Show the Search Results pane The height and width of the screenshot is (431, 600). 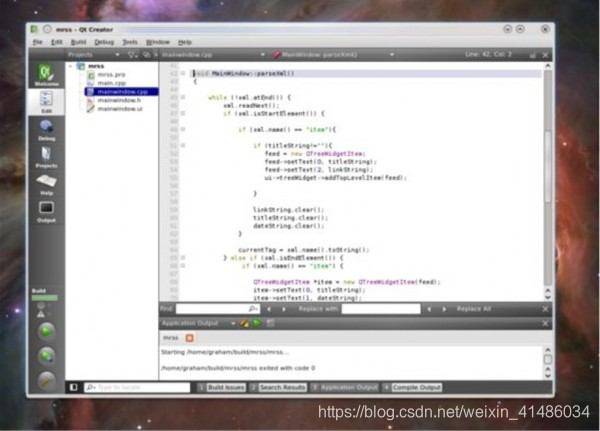(278, 388)
